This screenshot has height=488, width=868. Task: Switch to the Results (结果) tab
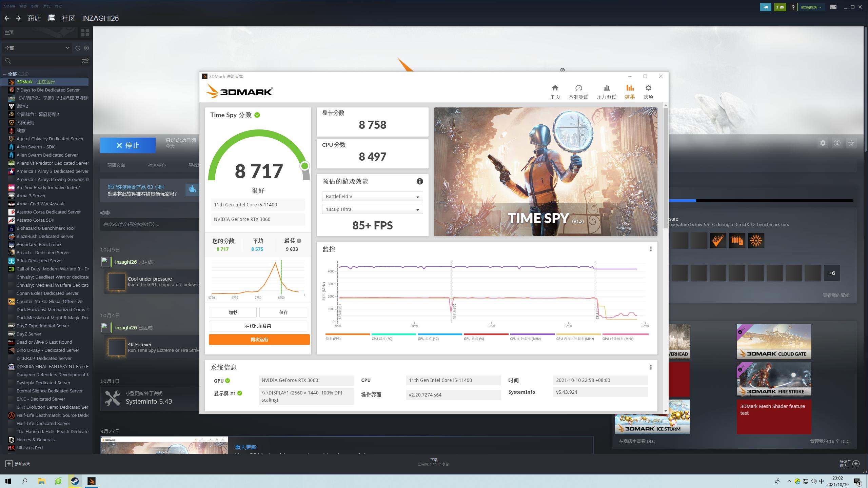pyautogui.click(x=630, y=92)
